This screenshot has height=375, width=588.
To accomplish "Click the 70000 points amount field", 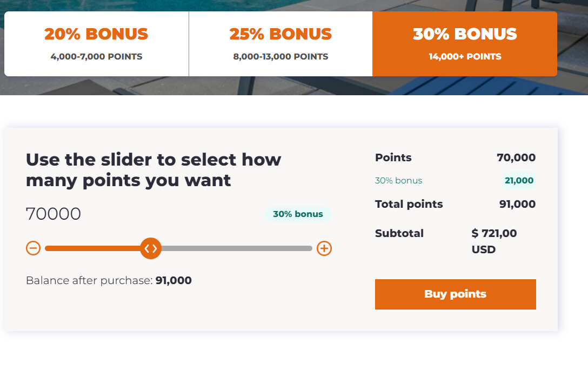I will point(54,214).
